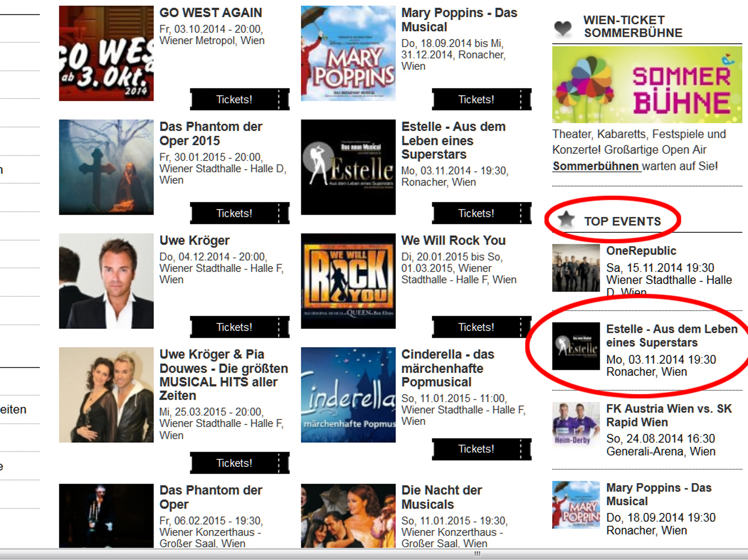The image size is (748, 560).
Task: Open OneRepublic title in Top Events
Action: click(641, 251)
